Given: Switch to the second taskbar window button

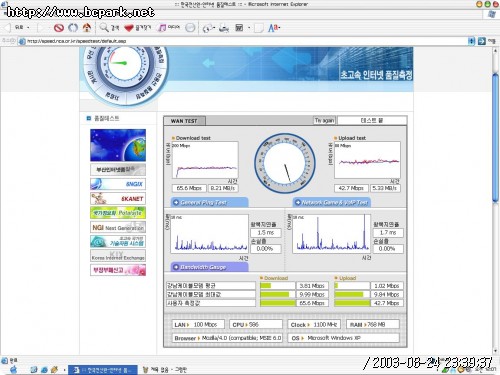Looking at the screenshot, I should pyautogui.click(x=165, y=369).
